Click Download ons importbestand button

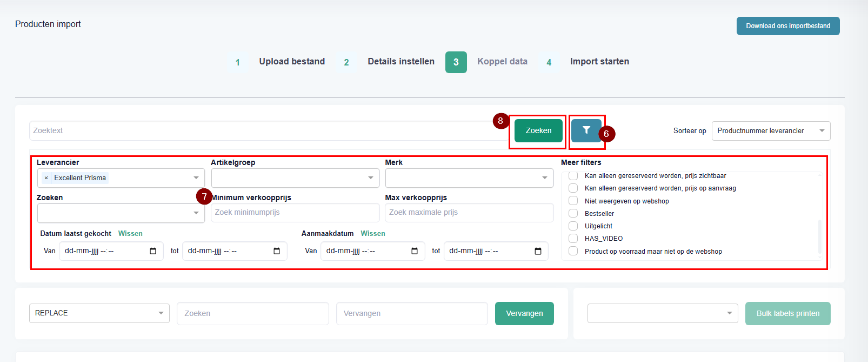[x=787, y=26]
